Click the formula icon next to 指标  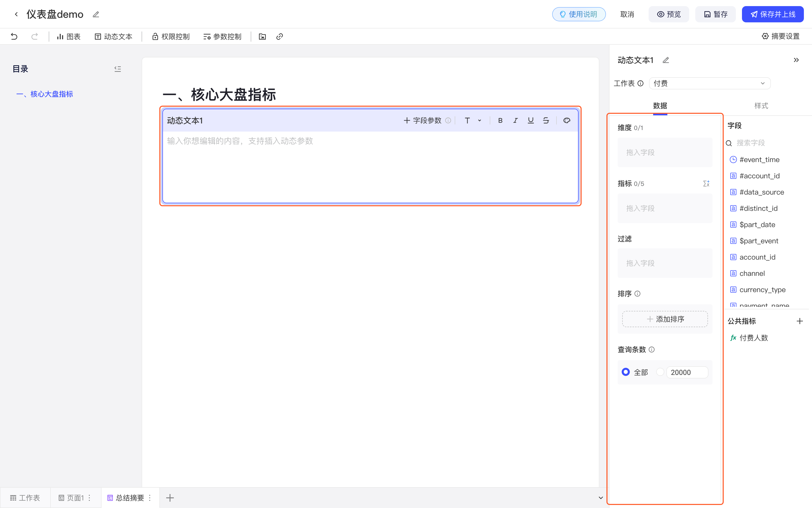point(706,183)
